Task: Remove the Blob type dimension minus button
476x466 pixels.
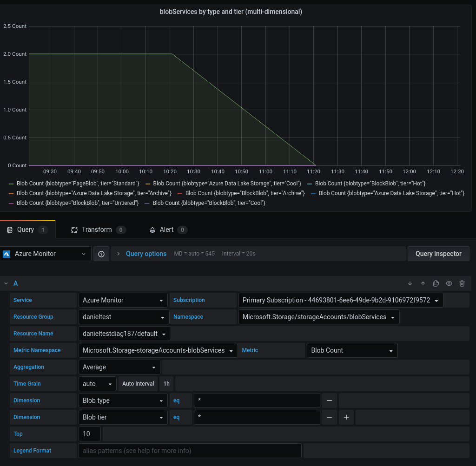Action: coord(330,400)
